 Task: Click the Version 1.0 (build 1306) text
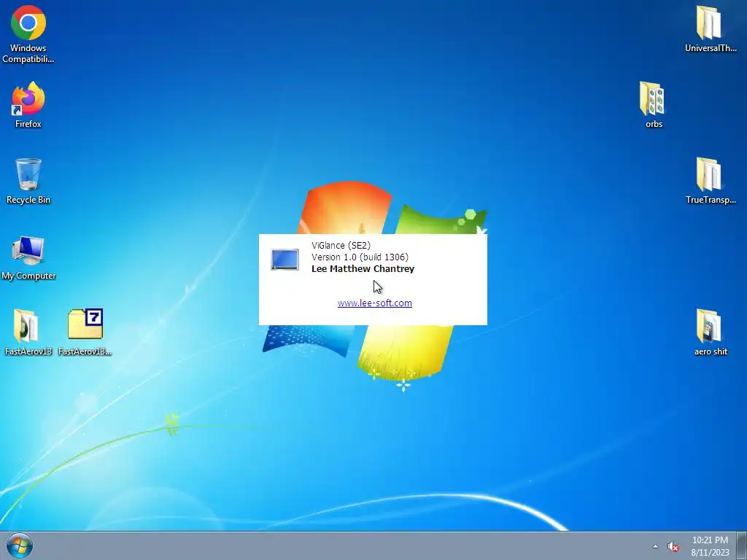tap(360, 257)
